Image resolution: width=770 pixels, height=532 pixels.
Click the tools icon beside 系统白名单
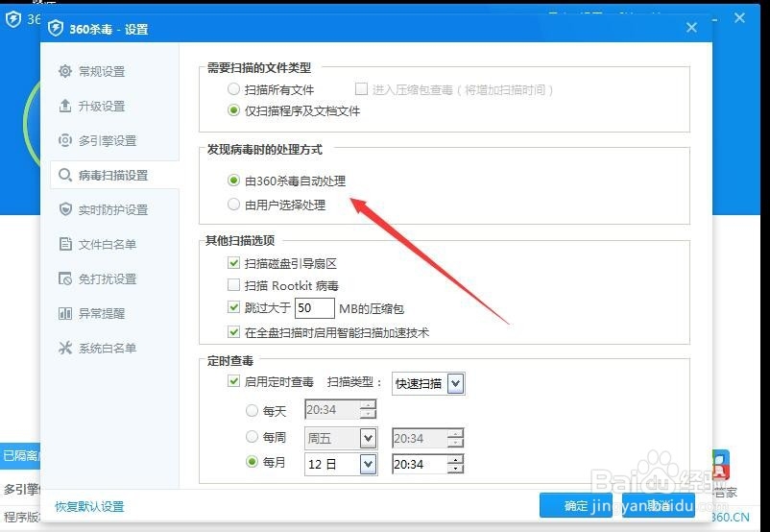65,348
